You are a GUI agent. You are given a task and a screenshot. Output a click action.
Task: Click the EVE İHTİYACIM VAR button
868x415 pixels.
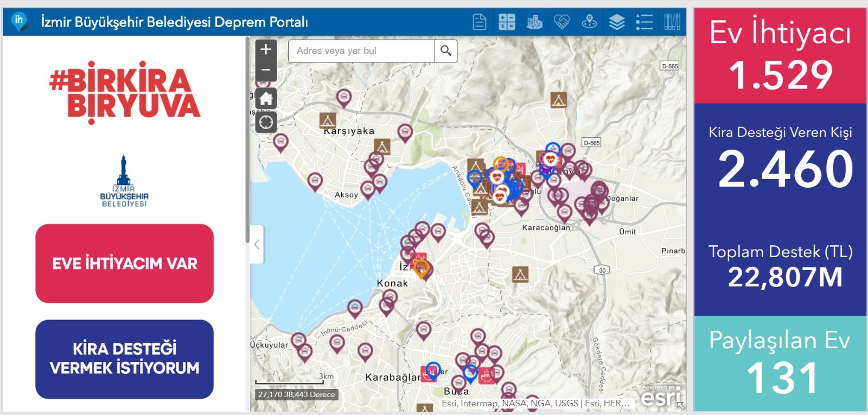(125, 264)
